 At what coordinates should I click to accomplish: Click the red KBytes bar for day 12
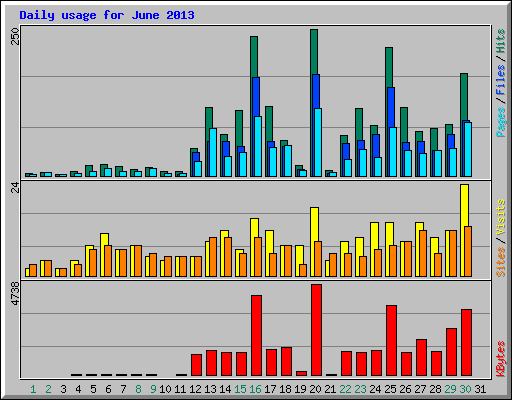coord(196,365)
